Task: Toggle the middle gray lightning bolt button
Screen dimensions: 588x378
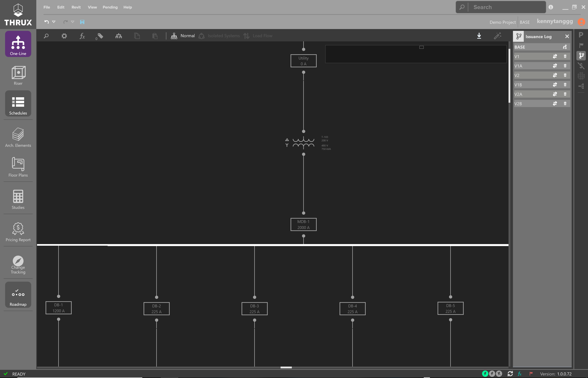Action: (x=492, y=374)
